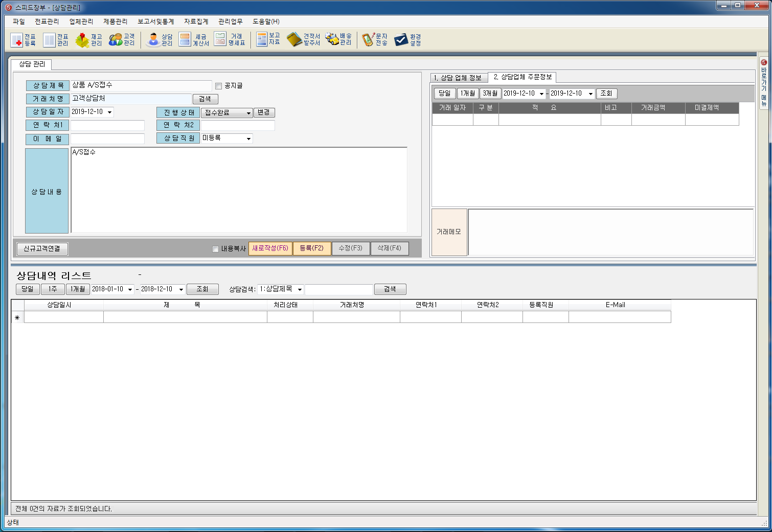Open 환경설정 toolbar icon
772x532 pixels.
click(407, 40)
